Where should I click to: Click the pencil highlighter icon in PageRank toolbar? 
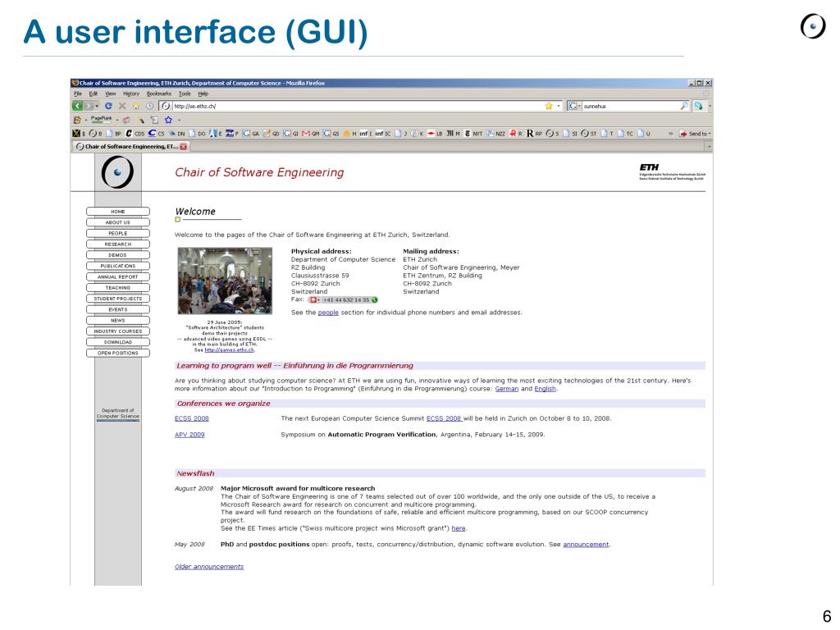[141, 121]
